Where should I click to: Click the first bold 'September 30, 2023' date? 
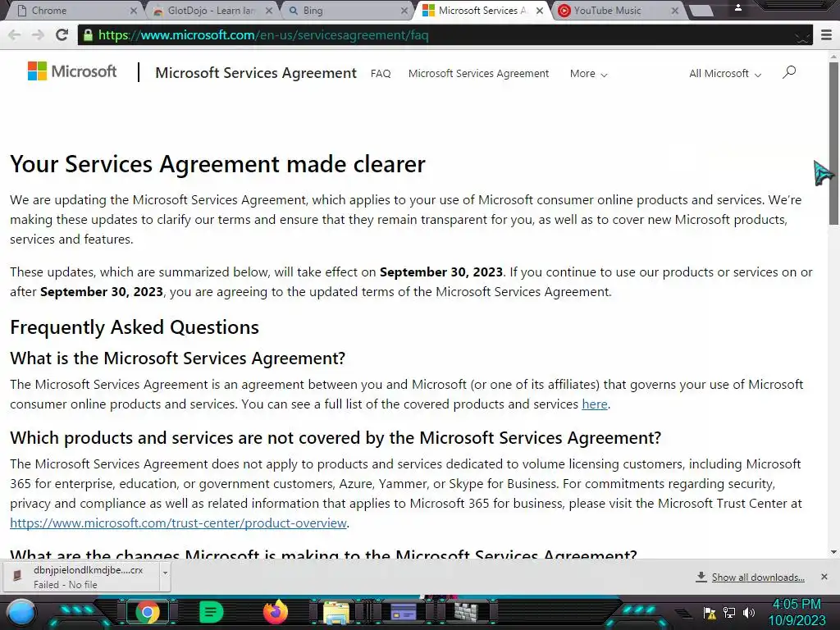point(441,272)
